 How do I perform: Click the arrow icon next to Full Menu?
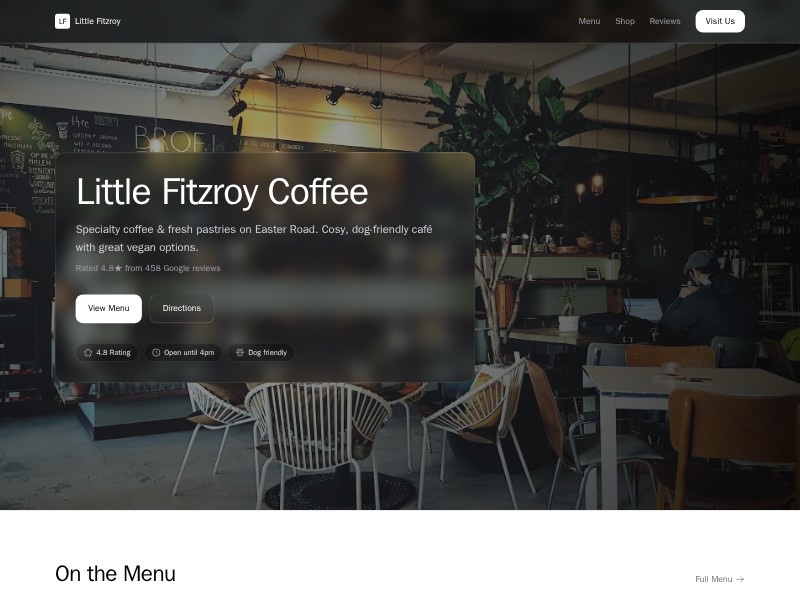click(x=740, y=579)
